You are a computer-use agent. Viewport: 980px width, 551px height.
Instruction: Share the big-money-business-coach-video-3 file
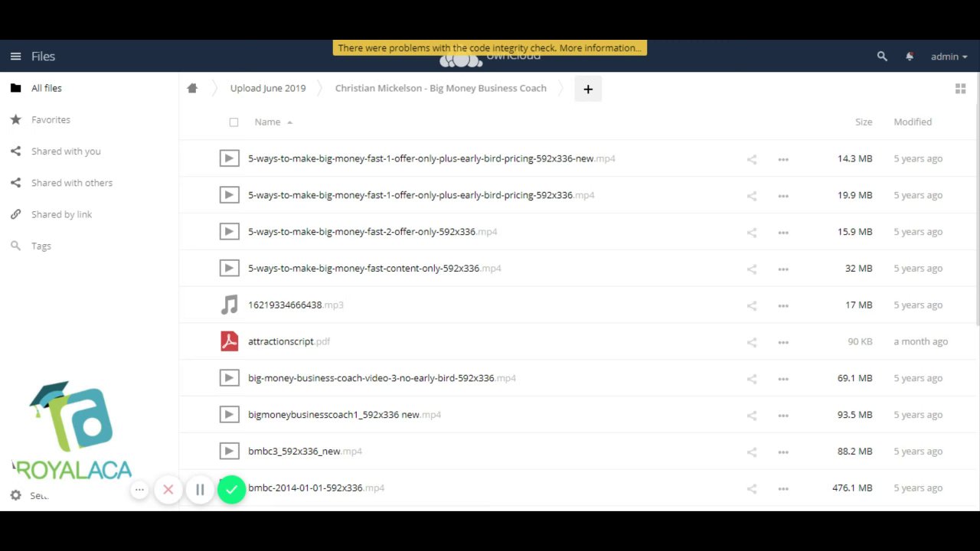pyautogui.click(x=752, y=379)
